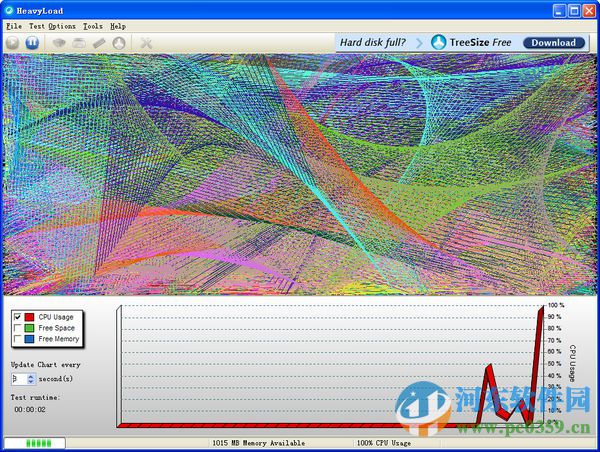Open the Help menu

[x=118, y=26]
